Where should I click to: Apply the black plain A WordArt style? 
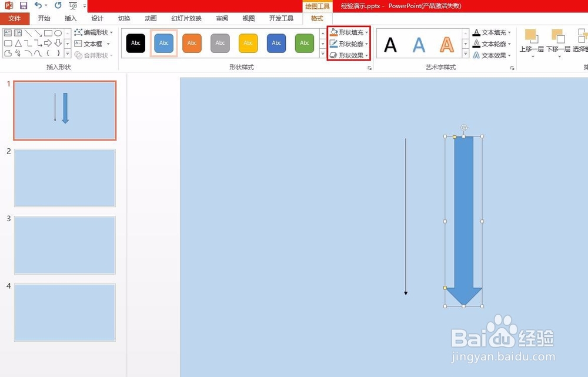[390, 45]
